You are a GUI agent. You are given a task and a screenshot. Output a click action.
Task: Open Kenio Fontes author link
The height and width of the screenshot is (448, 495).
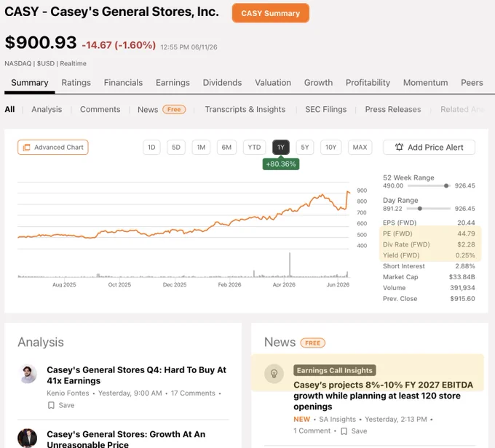68,393
